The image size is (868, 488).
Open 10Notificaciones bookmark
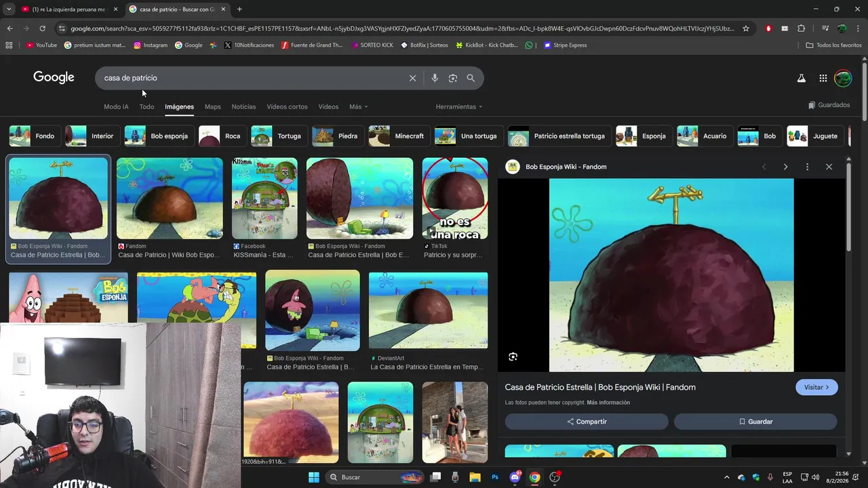click(249, 45)
